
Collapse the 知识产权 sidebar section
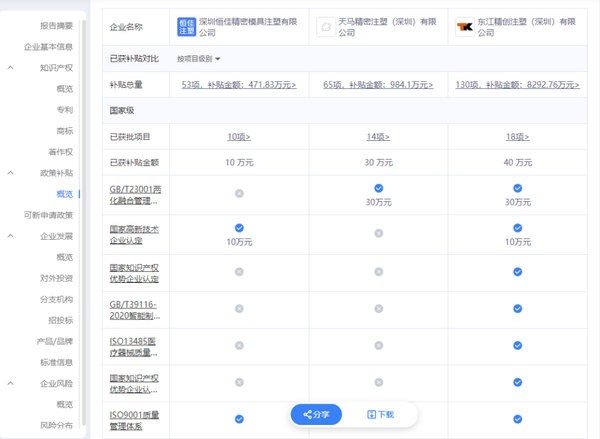pyautogui.click(x=10, y=68)
